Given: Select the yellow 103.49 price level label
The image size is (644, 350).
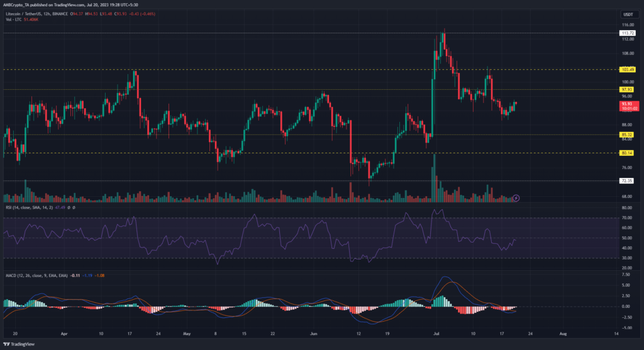Looking at the screenshot, I should pyautogui.click(x=626, y=69).
